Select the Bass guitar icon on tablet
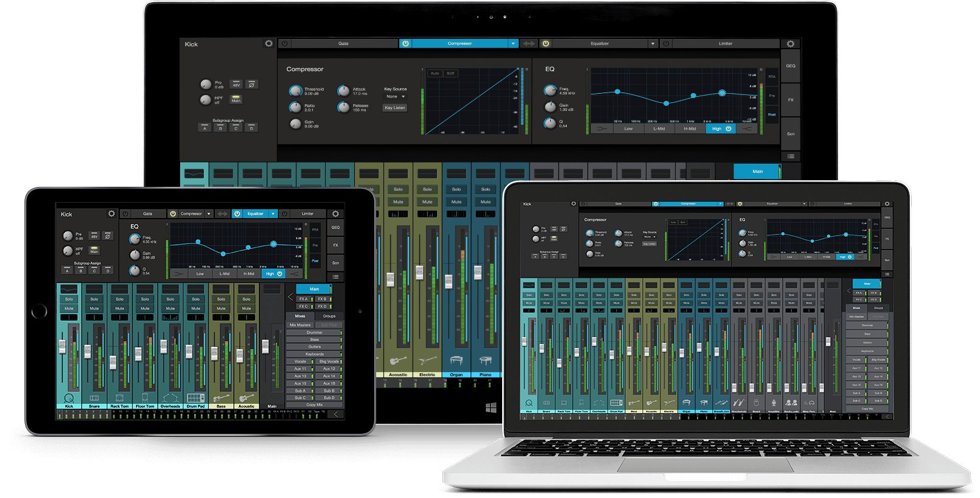Image resolution: width=980 pixels, height=498 pixels. coord(221,398)
